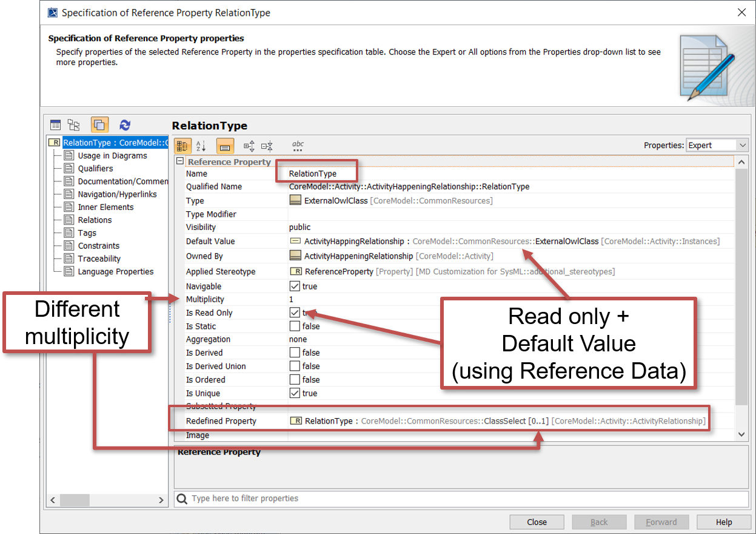Uncheck the Navigable checkbox
756x534 pixels.
pyautogui.click(x=295, y=286)
